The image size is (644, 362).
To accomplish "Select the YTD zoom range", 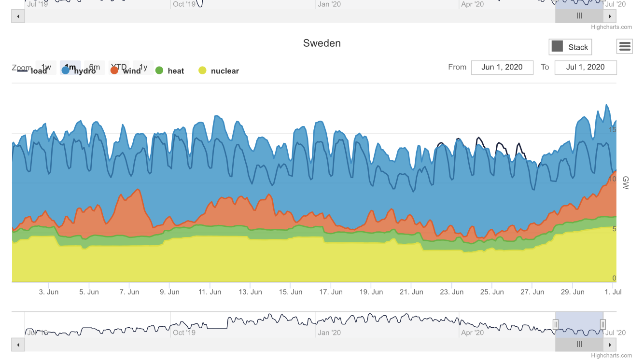I will pos(119,67).
